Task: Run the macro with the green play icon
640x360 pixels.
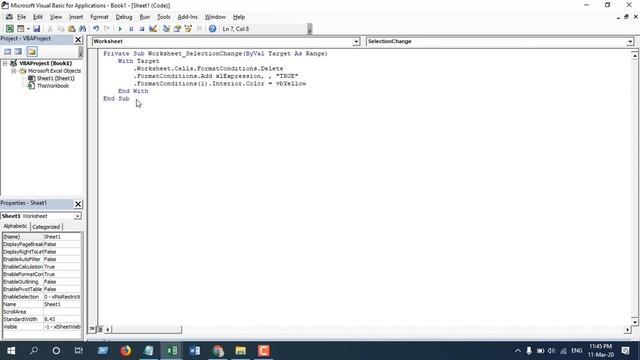Action: click(120, 29)
